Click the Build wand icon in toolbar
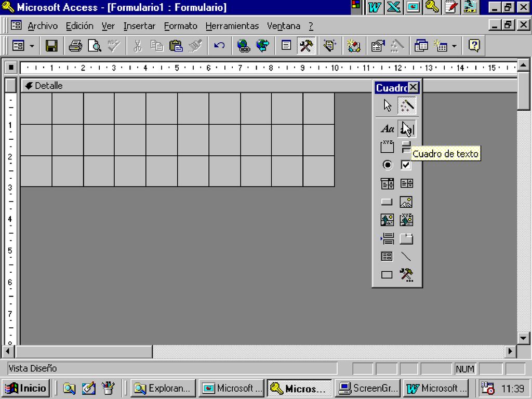Image resolution: width=532 pixels, height=399 pixels. pos(397,46)
